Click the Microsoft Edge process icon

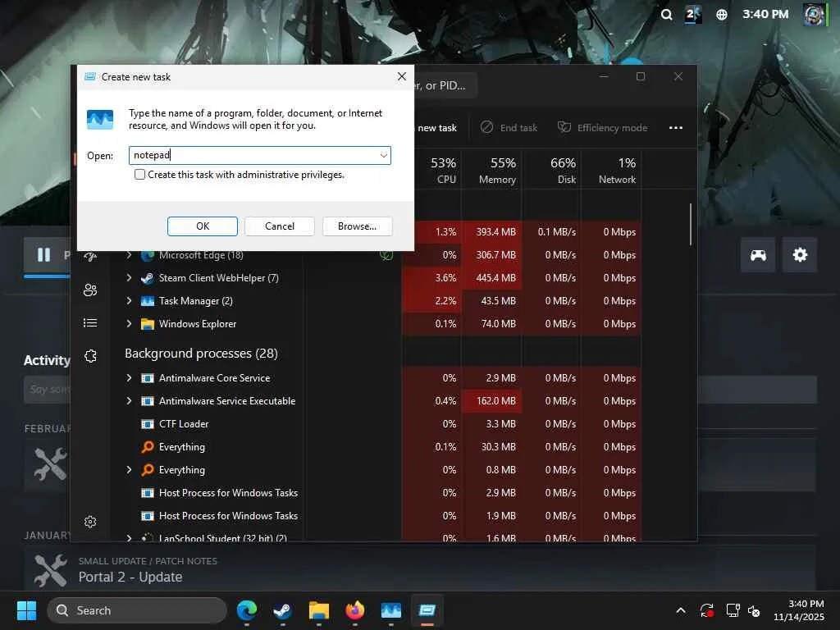tap(148, 255)
